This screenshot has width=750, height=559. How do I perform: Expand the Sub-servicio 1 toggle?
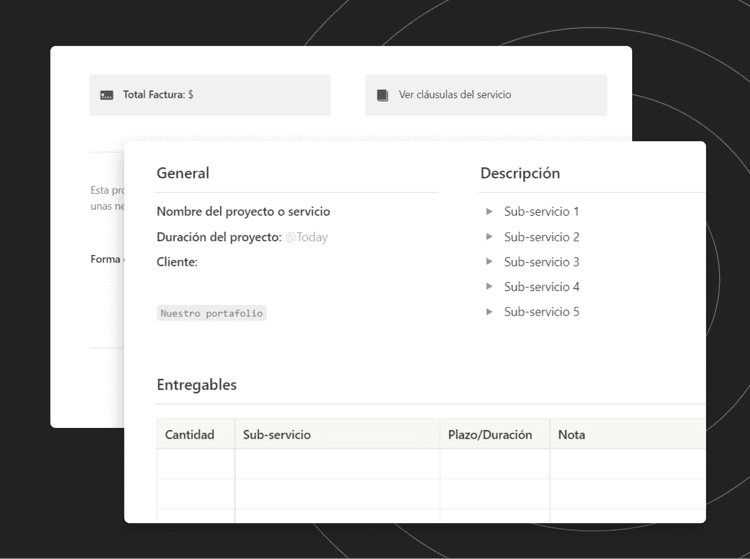click(489, 212)
